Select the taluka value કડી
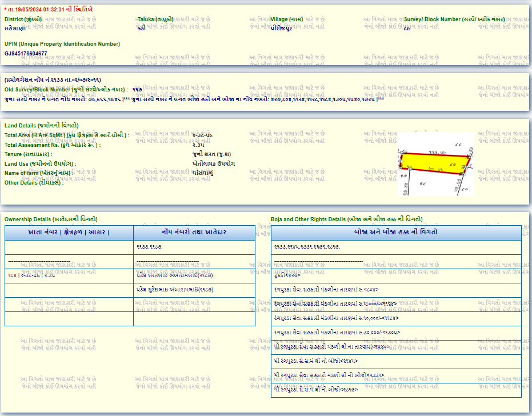The height and width of the screenshot is (416, 532). (x=142, y=28)
